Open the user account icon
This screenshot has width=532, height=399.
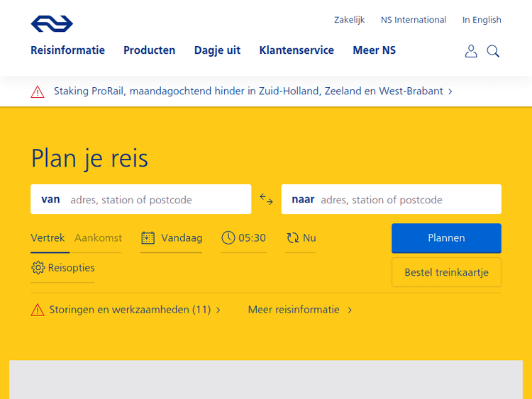click(x=471, y=51)
